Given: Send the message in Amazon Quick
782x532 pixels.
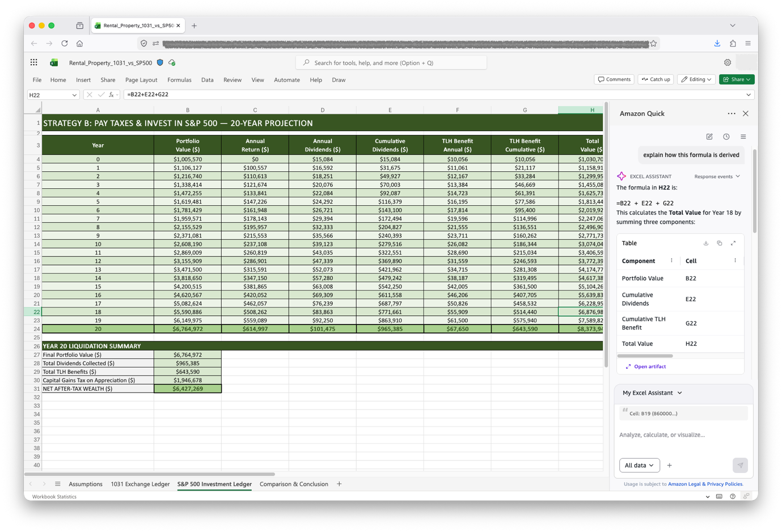Looking at the screenshot, I should coord(740,465).
